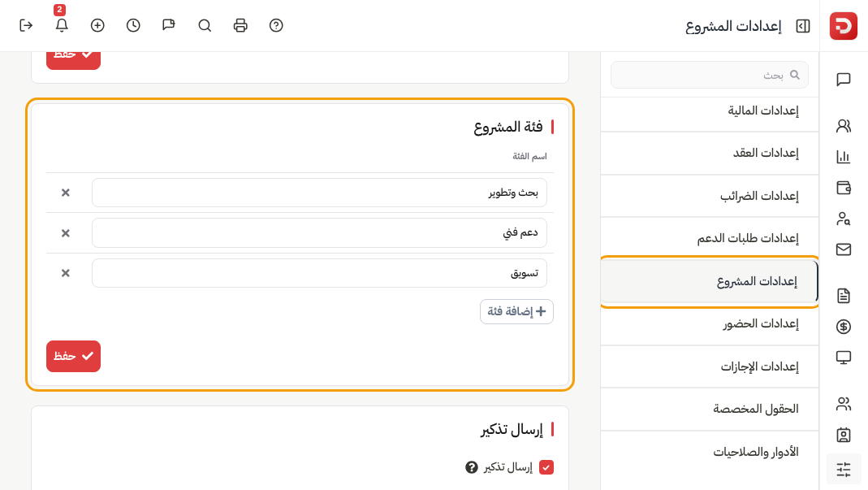Click the plus circle add icon

click(x=97, y=25)
